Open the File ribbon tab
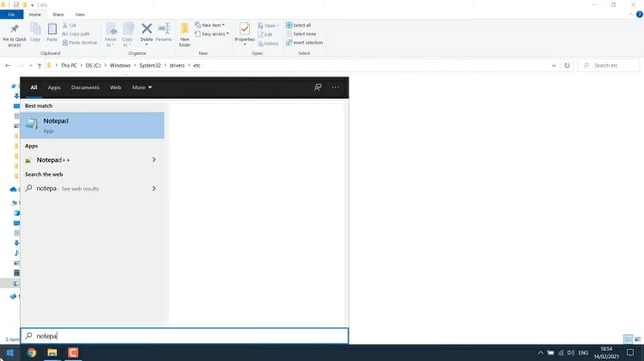Viewport: 644px width, 361px height. [11, 15]
